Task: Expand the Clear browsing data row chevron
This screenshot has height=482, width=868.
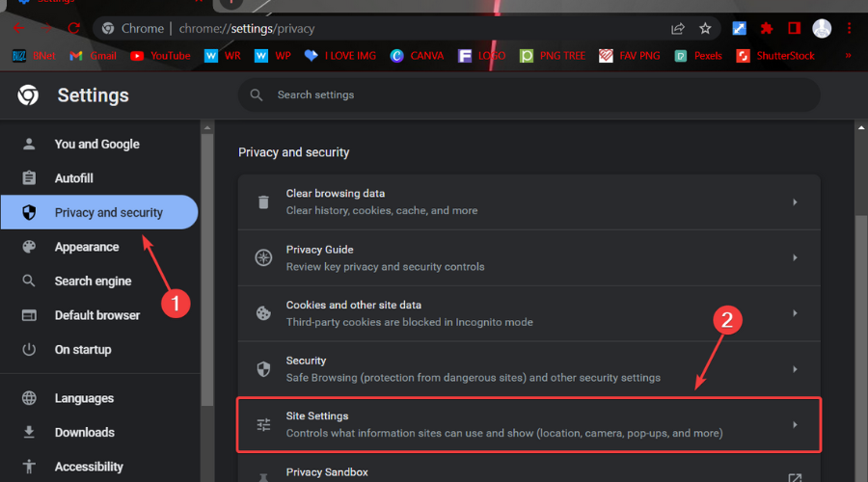Action: click(x=795, y=202)
